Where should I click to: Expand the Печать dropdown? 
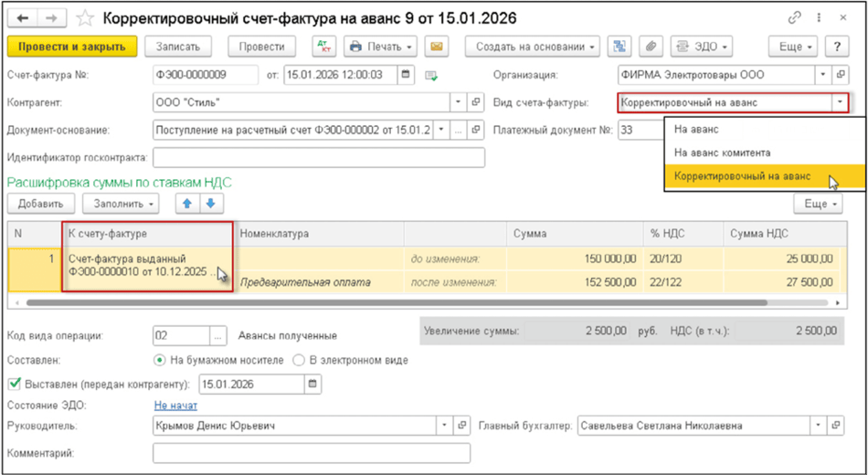(381, 47)
